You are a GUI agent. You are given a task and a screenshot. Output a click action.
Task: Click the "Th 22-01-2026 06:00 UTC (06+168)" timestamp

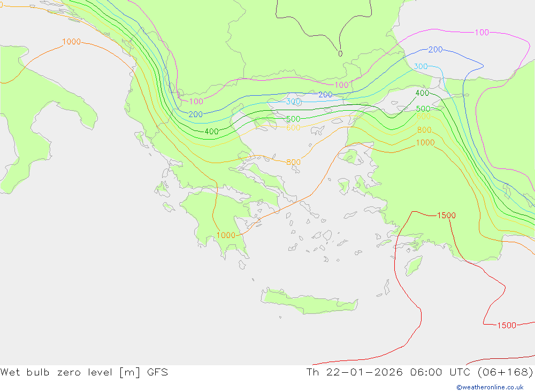click(x=419, y=372)
